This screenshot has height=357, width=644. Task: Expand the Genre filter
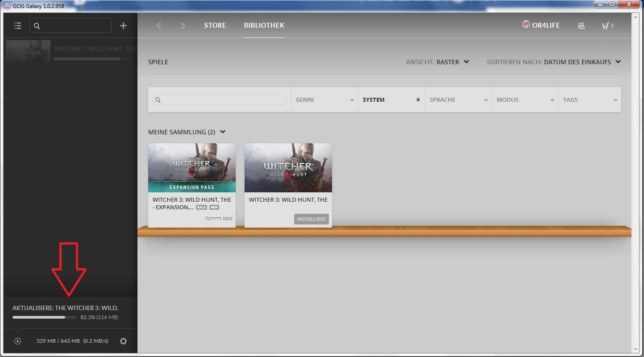coord(324,100)
